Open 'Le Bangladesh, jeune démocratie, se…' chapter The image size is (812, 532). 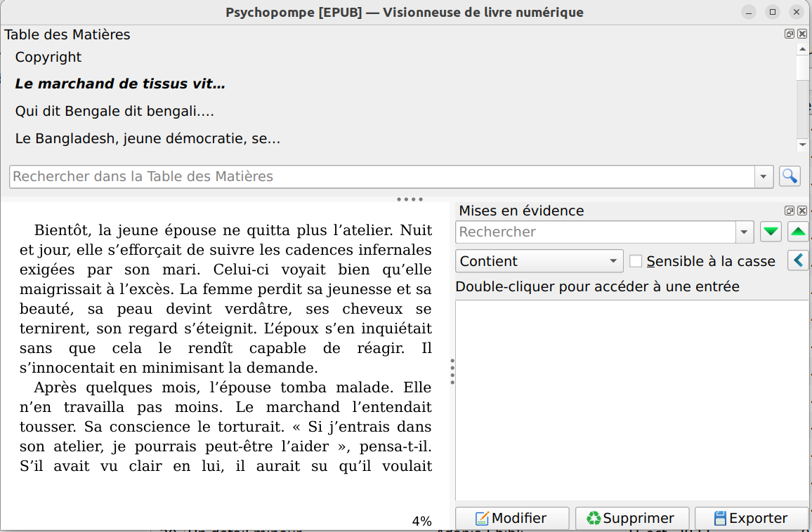pos(148,139)
